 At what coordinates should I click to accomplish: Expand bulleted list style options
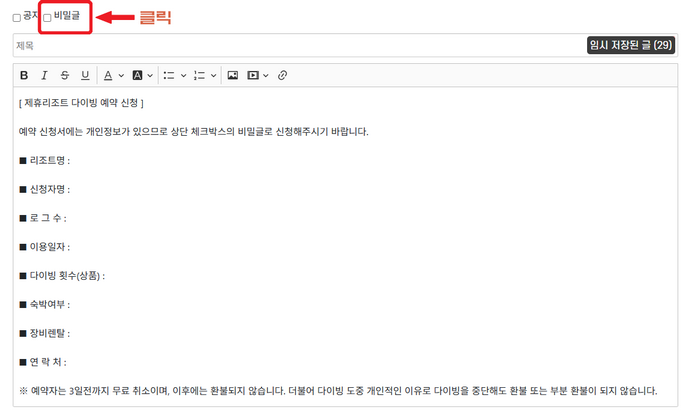click(x=183, y=76)
